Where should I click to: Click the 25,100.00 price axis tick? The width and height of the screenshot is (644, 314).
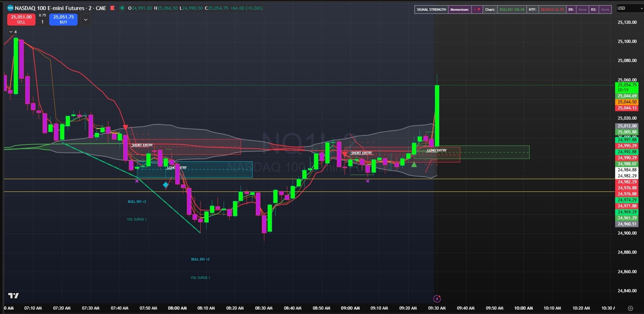(627, 41)
